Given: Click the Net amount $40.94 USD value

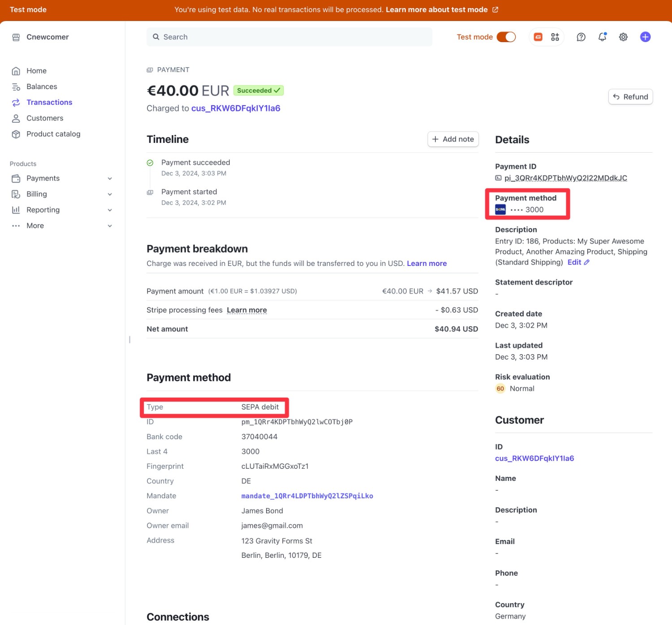Looking at the screenshot, I should coord(456,329).
